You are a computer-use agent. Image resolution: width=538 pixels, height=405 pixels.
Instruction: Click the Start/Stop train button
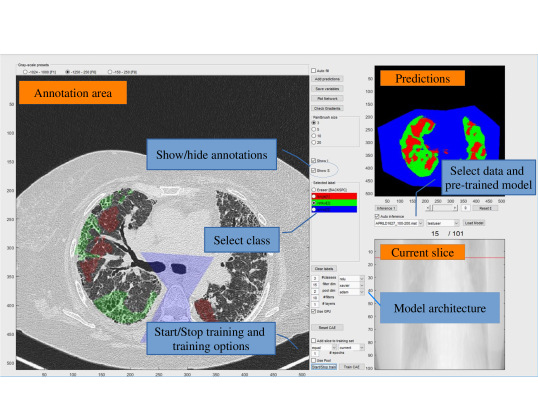click(324, 367)
